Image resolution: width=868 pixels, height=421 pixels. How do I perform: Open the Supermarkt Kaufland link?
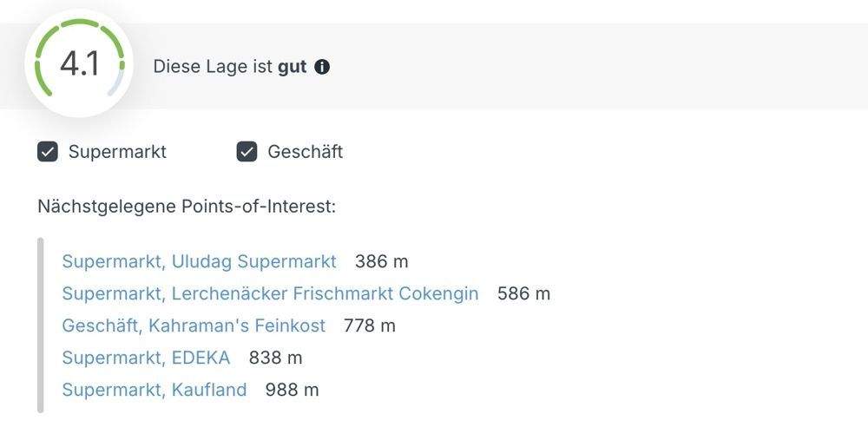(x=155, y=390)
